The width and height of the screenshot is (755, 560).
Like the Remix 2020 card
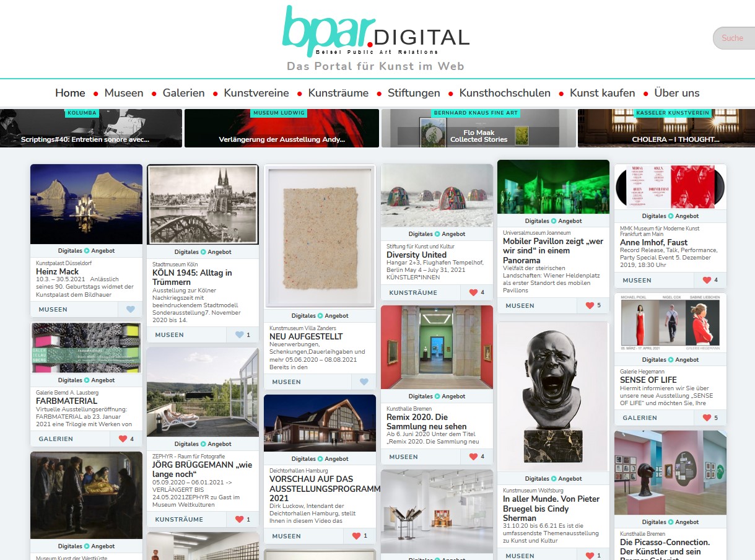coord(474,457)
